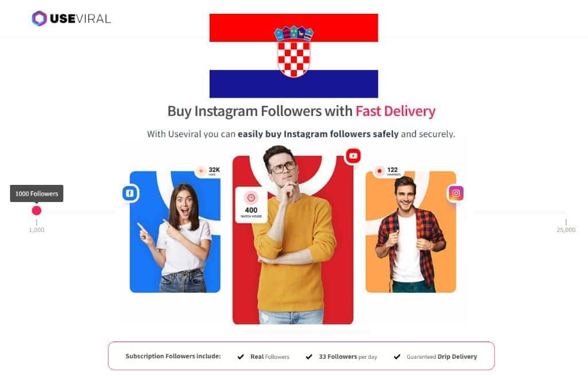588x376 pixels.
Task: Click the USEVIRAL brand text
Action: tap(80, 19)
